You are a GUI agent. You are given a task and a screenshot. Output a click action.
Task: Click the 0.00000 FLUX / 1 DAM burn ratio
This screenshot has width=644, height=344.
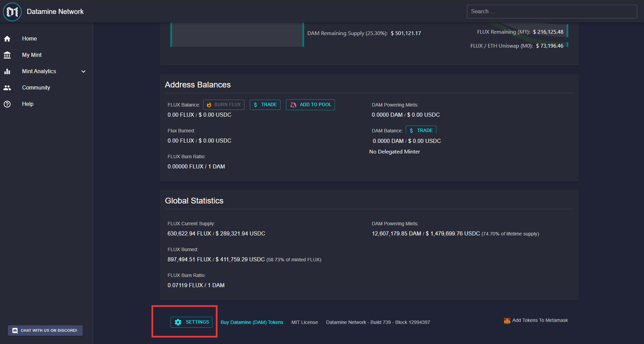tap(196, 167)
